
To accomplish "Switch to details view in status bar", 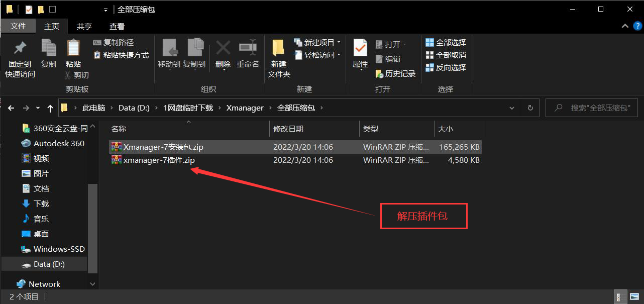I will [x=618, y=297].
